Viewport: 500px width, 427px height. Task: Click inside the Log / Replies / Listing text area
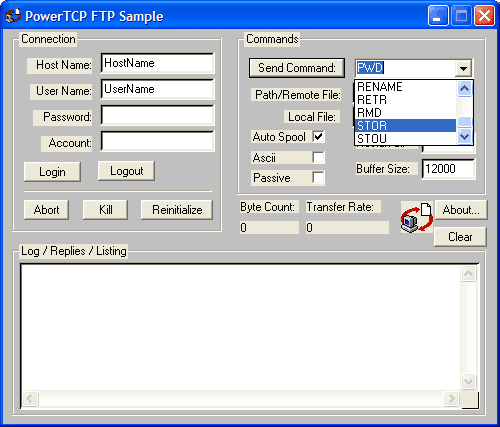point(241,327)
